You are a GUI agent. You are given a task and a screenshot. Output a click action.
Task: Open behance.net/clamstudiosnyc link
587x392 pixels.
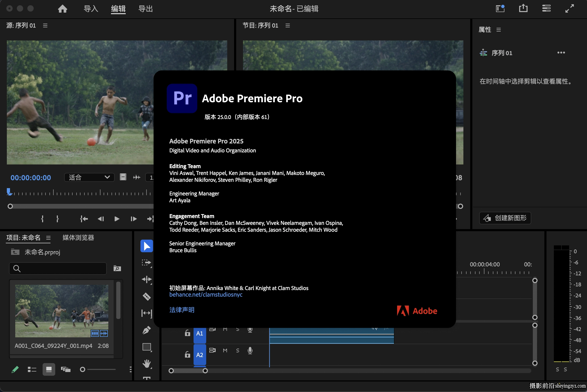click(206, 295)
